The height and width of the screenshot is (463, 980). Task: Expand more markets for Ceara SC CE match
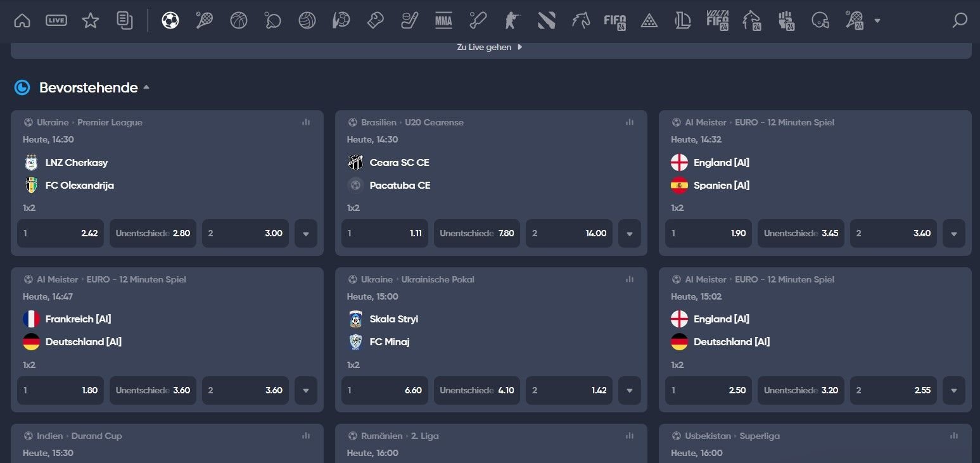coord(630,233)
